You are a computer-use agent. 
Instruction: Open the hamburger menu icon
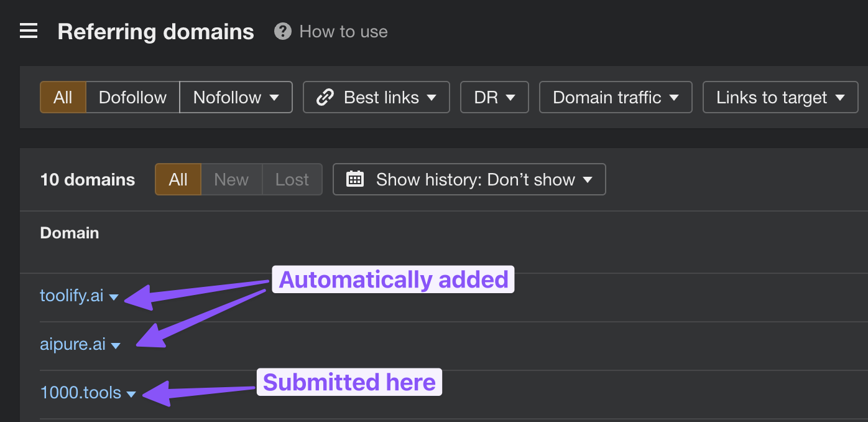coord(29,31)
